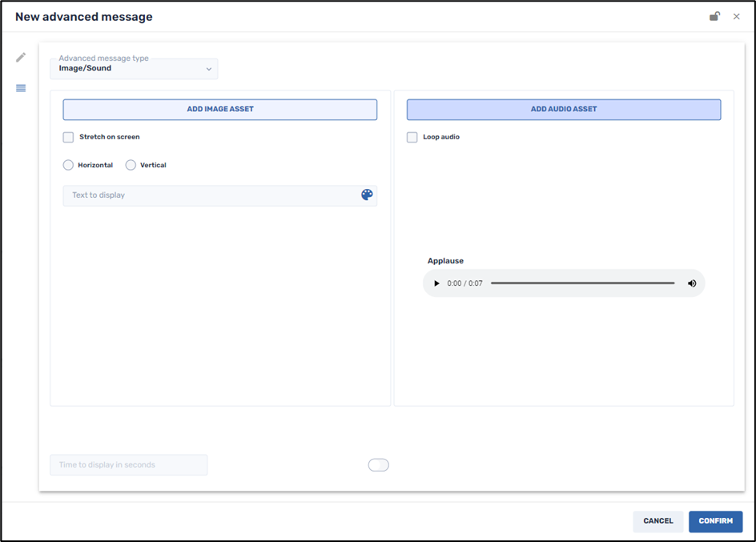
Task: Toggle the switch near the bottom
Action: tap(378, 464)
